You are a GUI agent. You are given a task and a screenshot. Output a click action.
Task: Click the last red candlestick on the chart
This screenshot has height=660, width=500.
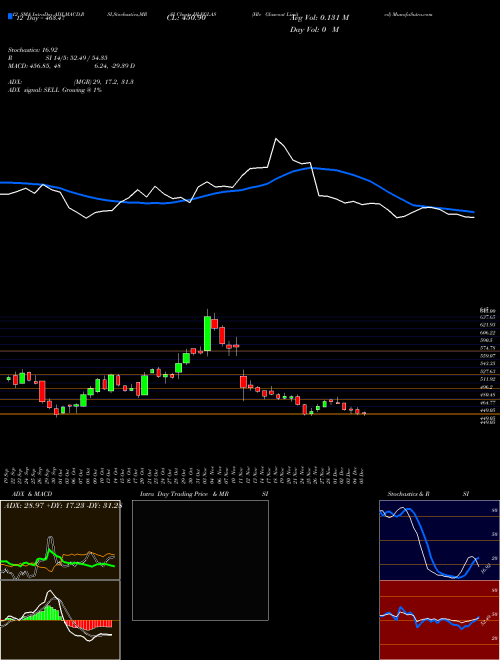point(364,413)
